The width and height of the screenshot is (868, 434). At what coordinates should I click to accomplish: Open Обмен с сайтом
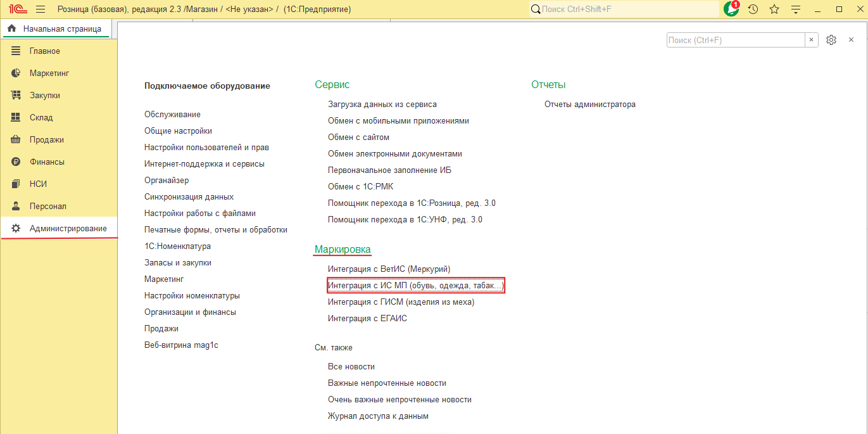(x=358, y=137)
